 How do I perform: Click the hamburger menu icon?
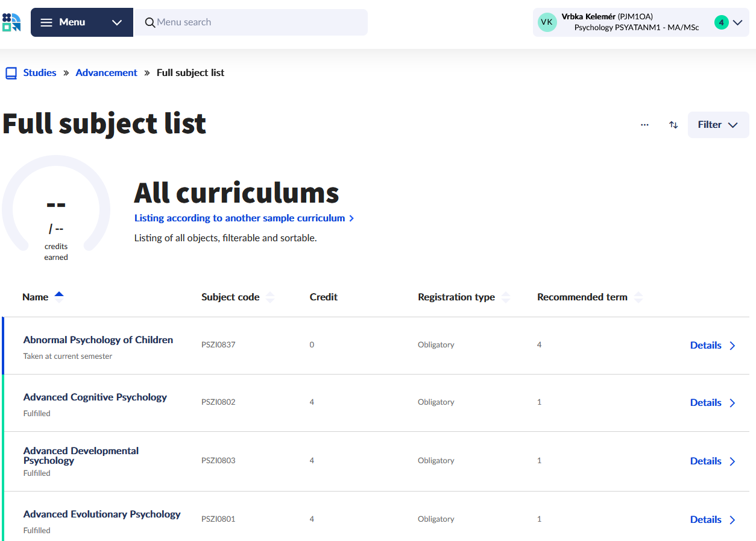[46, 22]
